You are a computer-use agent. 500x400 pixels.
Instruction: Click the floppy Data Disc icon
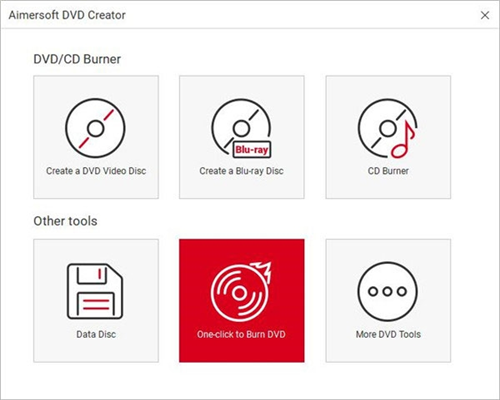95,291
